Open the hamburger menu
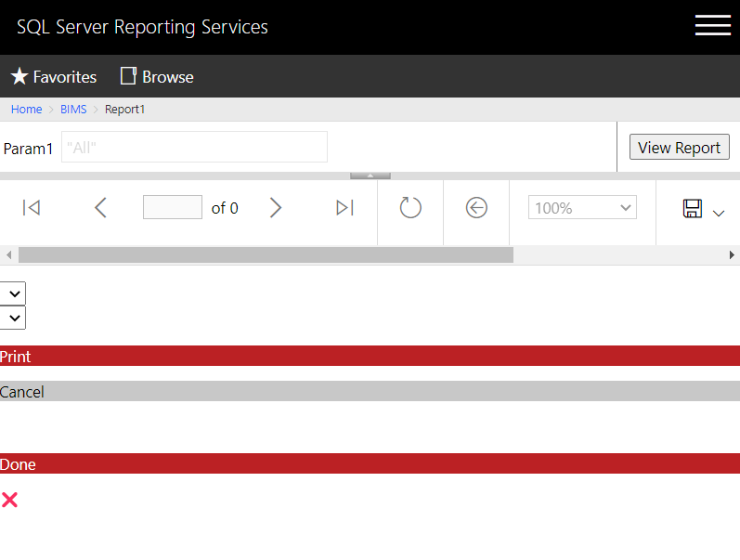740x560 pixels. click(713, 25)
